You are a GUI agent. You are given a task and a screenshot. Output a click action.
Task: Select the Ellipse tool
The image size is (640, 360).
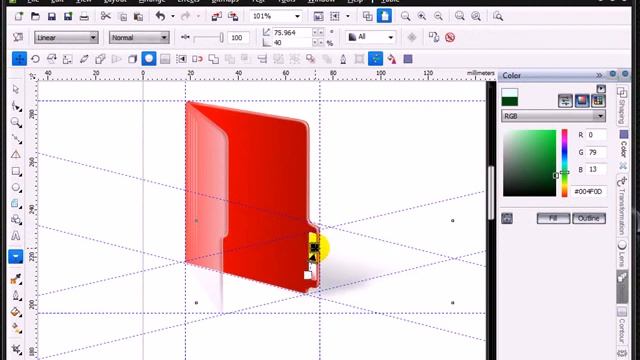coord(16,187)
